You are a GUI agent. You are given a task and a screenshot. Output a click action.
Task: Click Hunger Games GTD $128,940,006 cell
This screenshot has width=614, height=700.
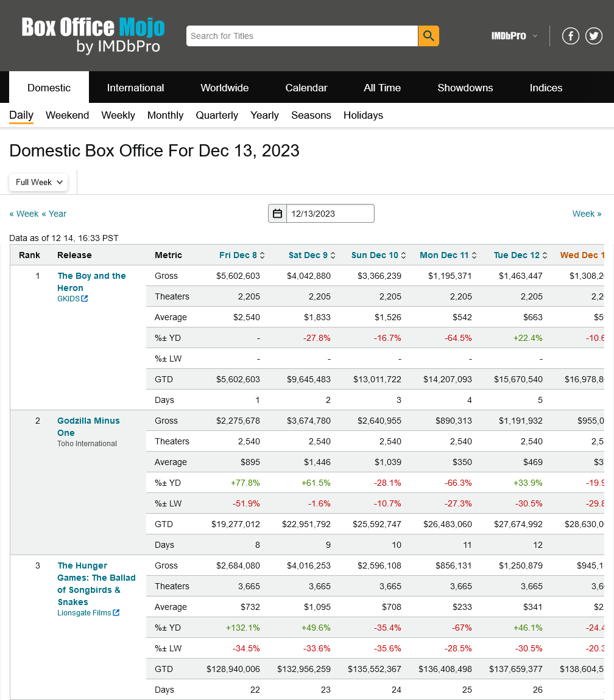(x=233, y=669)
